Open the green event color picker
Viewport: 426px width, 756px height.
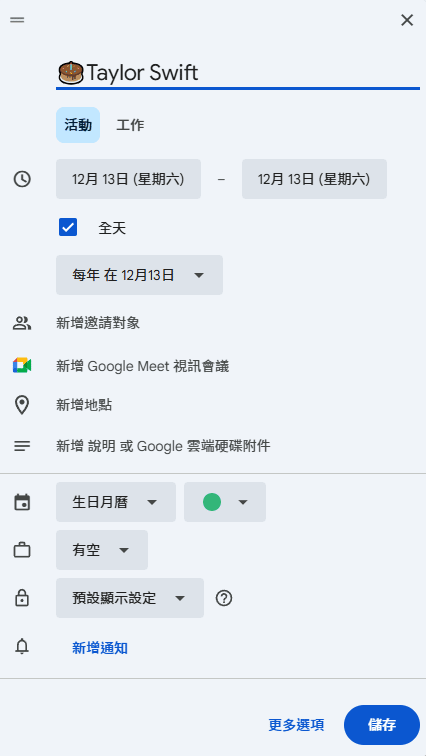tap(225, 502)
